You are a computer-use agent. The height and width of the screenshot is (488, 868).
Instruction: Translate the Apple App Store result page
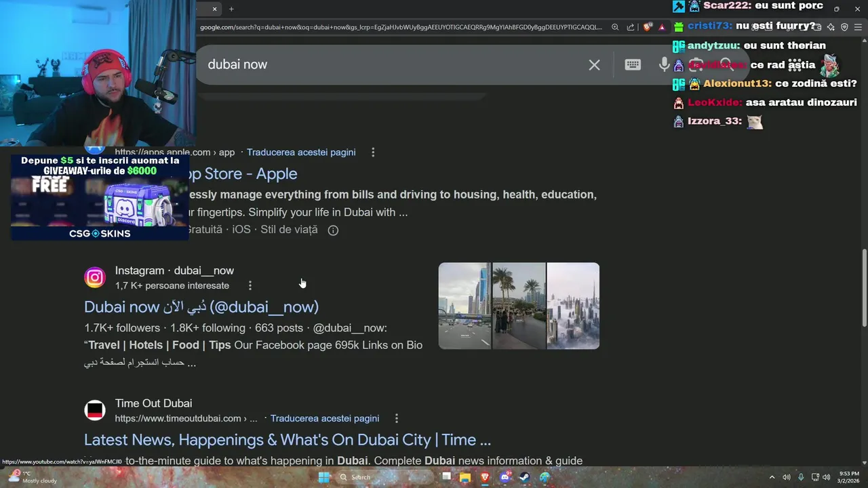coord(301,152)
